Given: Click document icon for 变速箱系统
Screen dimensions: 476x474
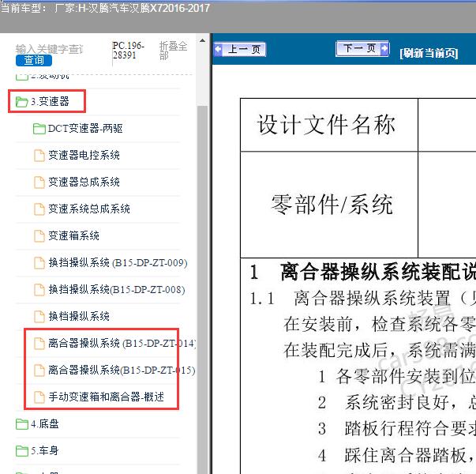Looking at the screenshot, I should [39, 235].
